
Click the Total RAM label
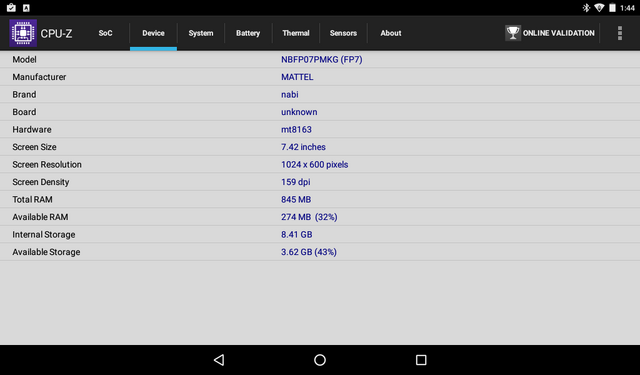click(32, 200)
